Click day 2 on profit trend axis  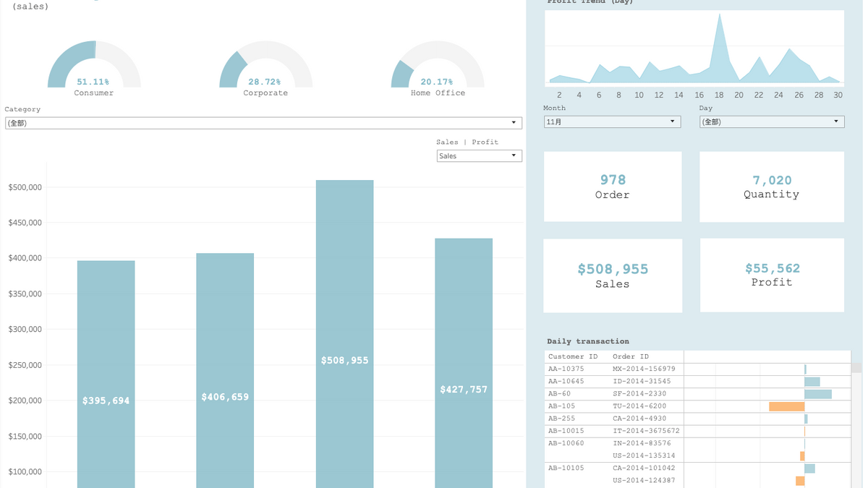[x=559, y=95]
